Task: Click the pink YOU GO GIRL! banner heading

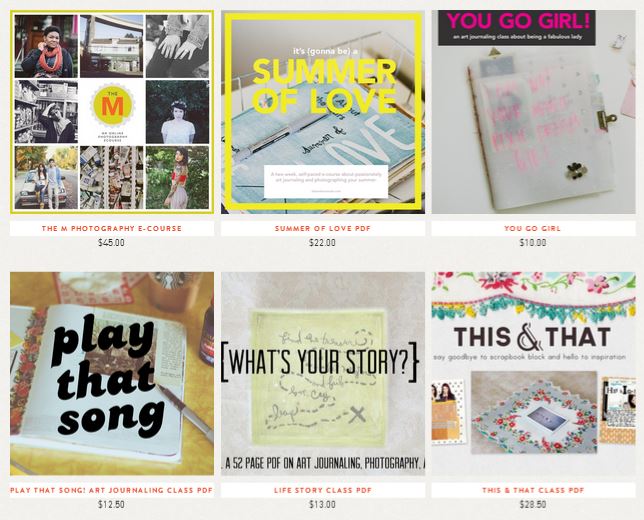Action: (x=518, y=21)
